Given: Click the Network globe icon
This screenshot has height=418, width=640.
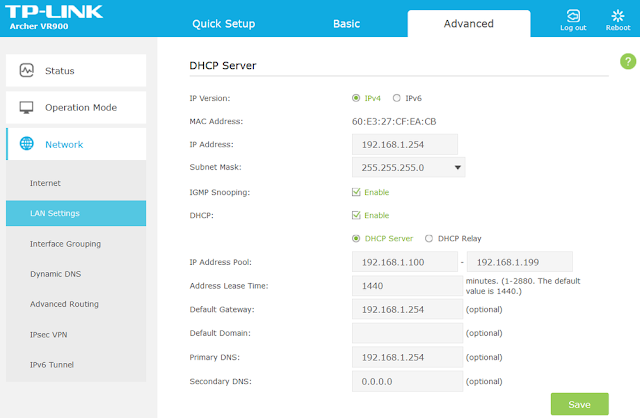Looking at the screenshot, I should coord(27,144).
